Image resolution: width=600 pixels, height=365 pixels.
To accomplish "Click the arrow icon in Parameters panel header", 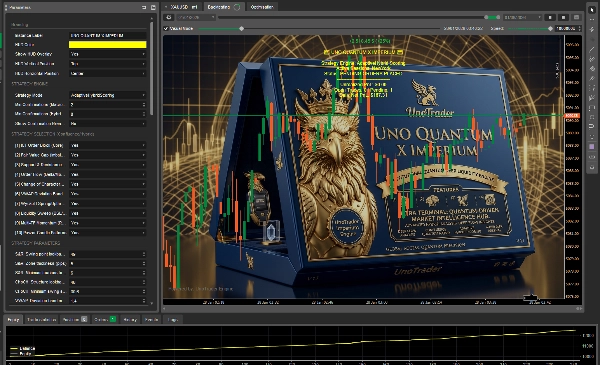I will [144, 7].
